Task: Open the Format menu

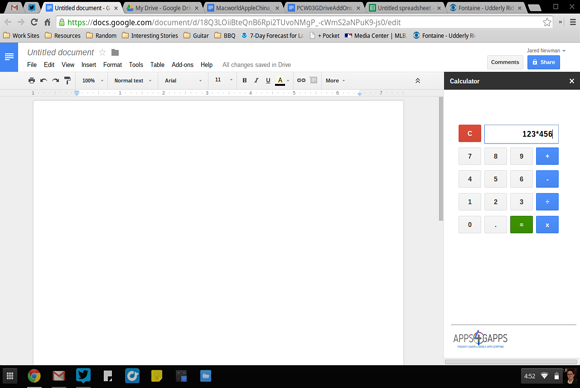Action: pos(112,64)
